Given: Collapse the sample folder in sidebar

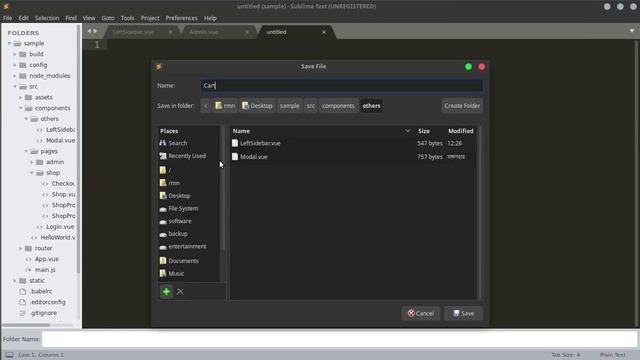Looking at the screenshot, I should pyautogui.click(x=9, y=43).
